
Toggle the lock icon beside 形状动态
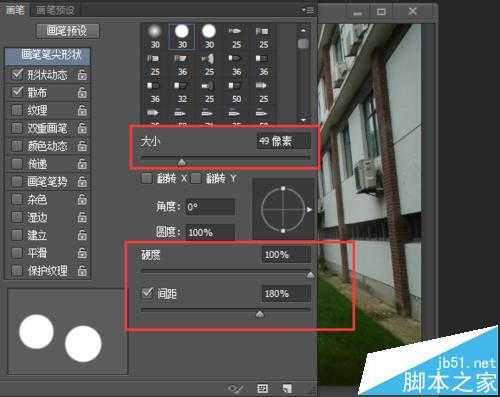point(82,75)
